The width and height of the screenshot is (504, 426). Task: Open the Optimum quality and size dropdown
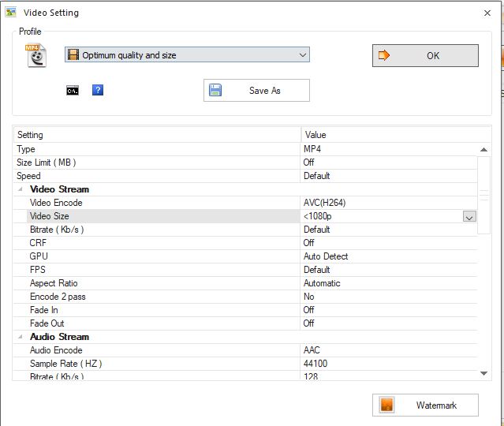click(303, 55)
